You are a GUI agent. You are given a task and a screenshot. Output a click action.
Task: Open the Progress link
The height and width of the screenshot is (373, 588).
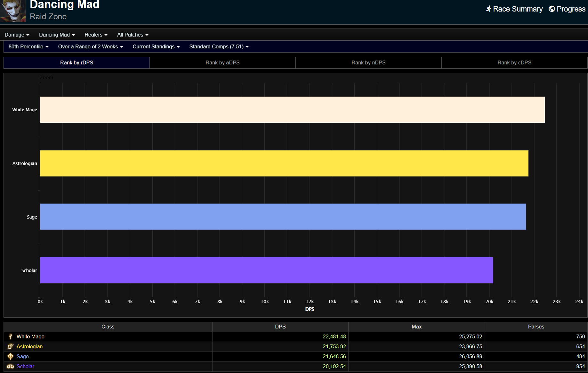click(567, 9)
